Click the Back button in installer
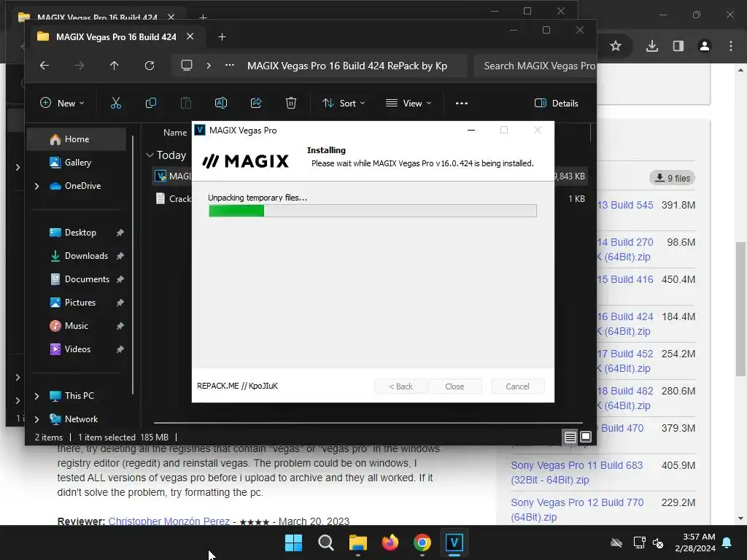The image size is (747, 560). [x=400, y=386]
